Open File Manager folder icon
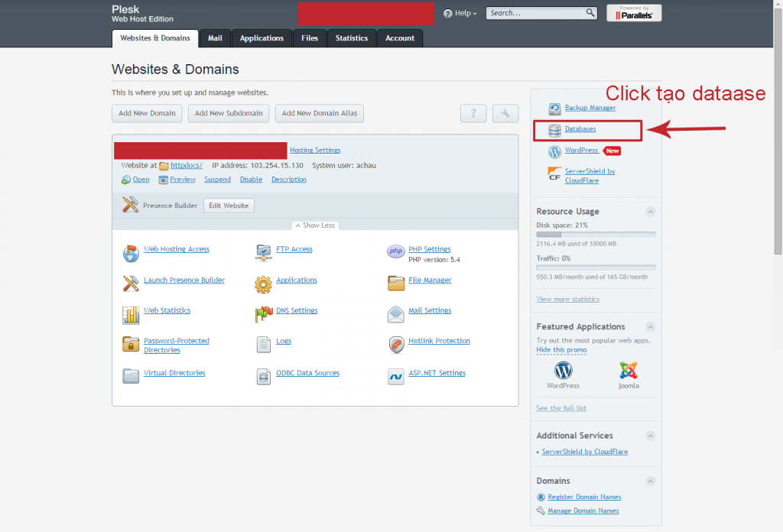Screen dimensions: 783x532 (395, 283)
